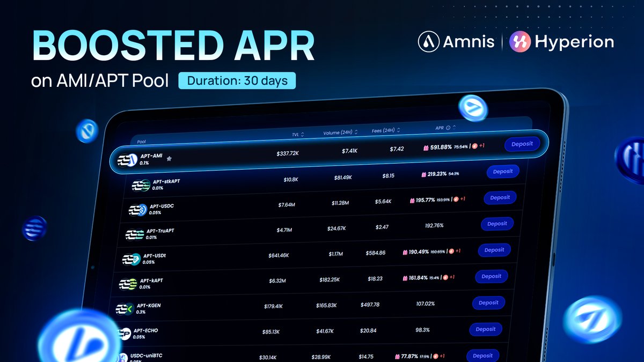This screenshot has height=362, width=644.
Task: Click the $81.49K volume value
Action: click(342, 177)
